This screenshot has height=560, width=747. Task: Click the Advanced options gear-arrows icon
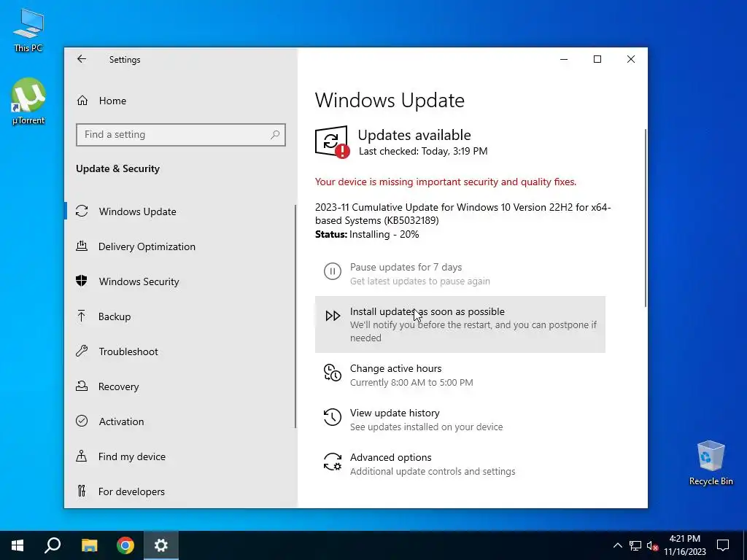(x=333, y=462)
